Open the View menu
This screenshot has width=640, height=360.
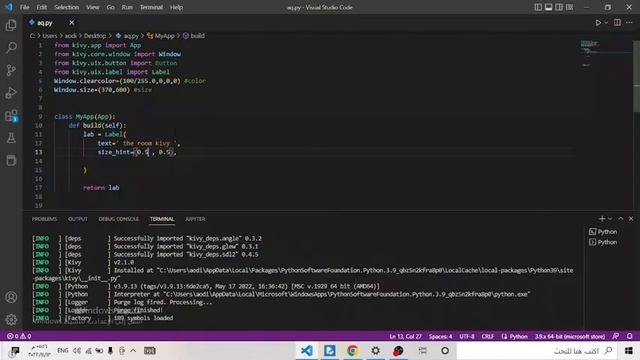click(93, 7)
